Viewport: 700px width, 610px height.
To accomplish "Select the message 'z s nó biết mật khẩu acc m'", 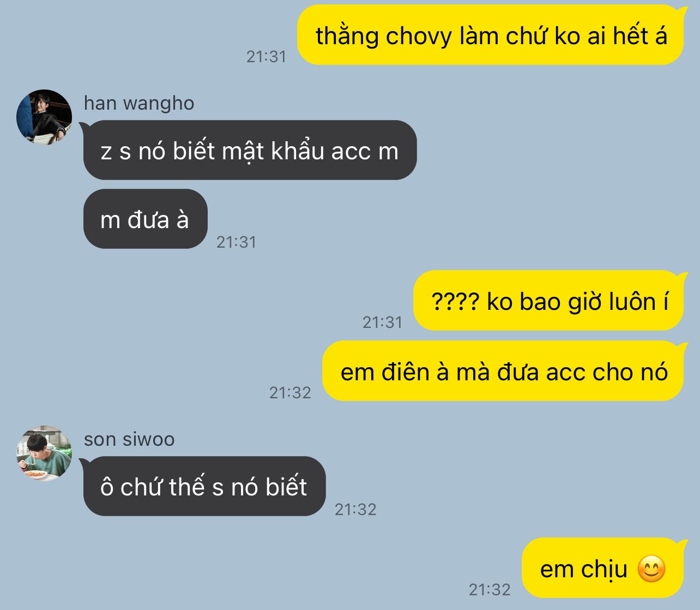I will (250, 151).
